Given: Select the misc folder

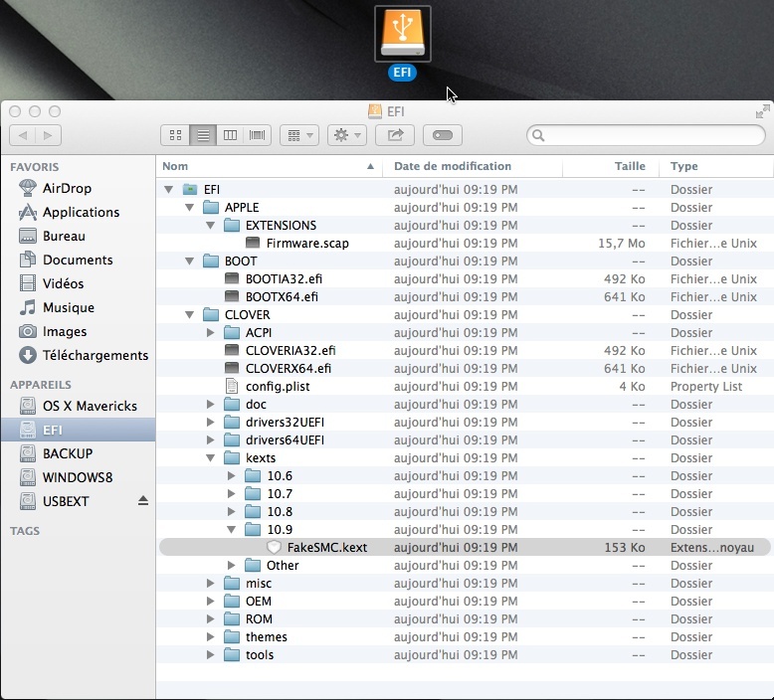Looking at the screenshot, I should pyautogui.click(x=465, y=583).
